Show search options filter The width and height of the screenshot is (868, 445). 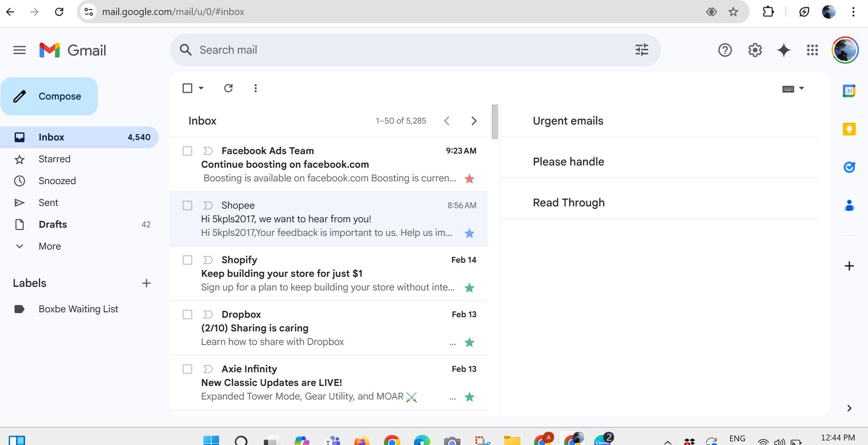point(641,50)
